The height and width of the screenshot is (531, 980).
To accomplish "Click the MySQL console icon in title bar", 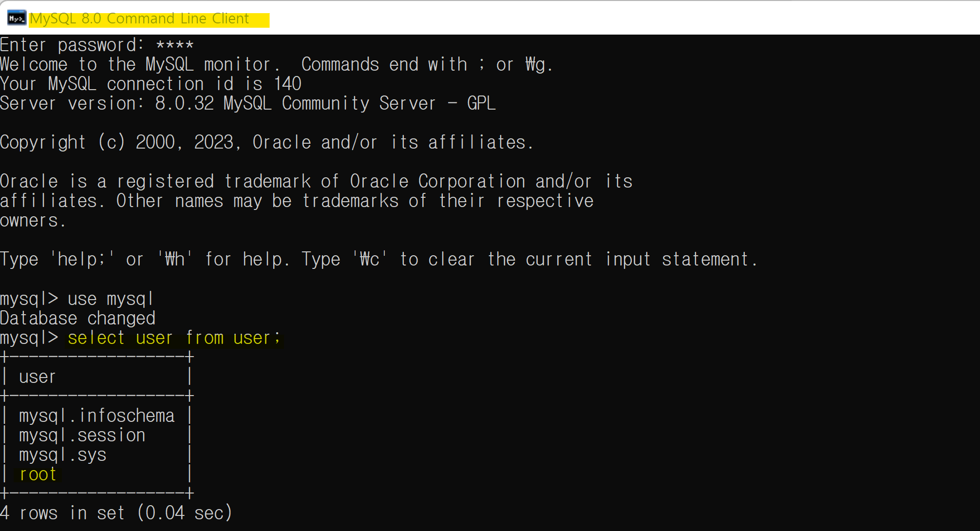I will [x=17, y=19].
